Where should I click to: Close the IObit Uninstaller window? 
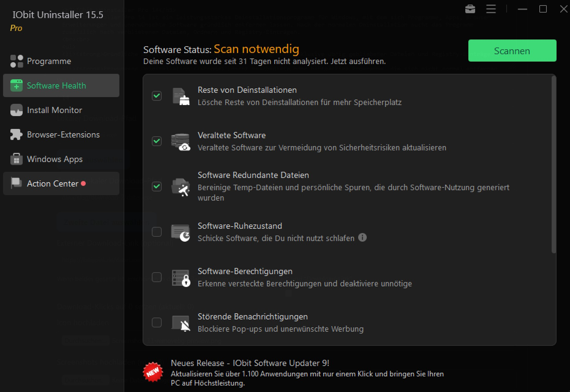pyautogui.click(x=564, y=9)
